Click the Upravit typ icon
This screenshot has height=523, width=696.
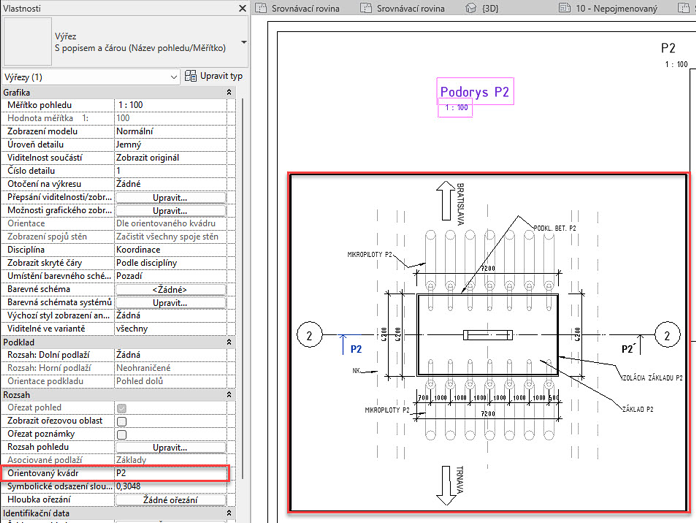click(x=192, y=76)
